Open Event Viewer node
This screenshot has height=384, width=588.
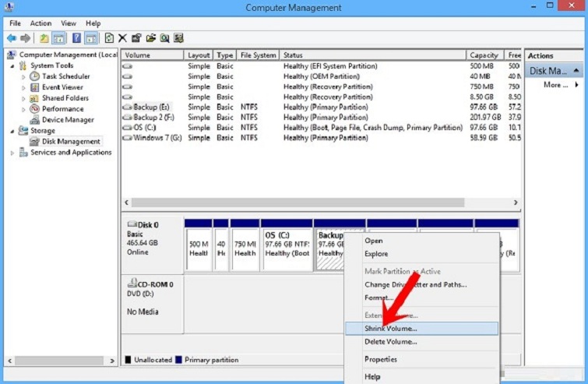63,87
